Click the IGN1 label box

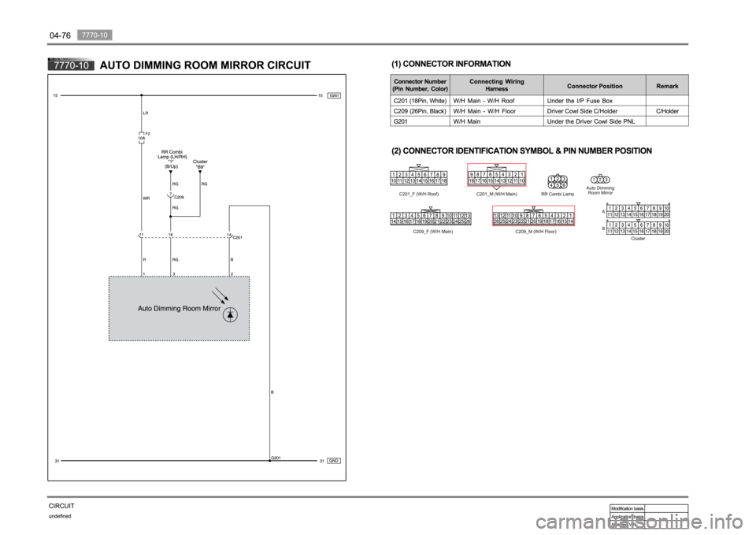(x=334, y=95)
